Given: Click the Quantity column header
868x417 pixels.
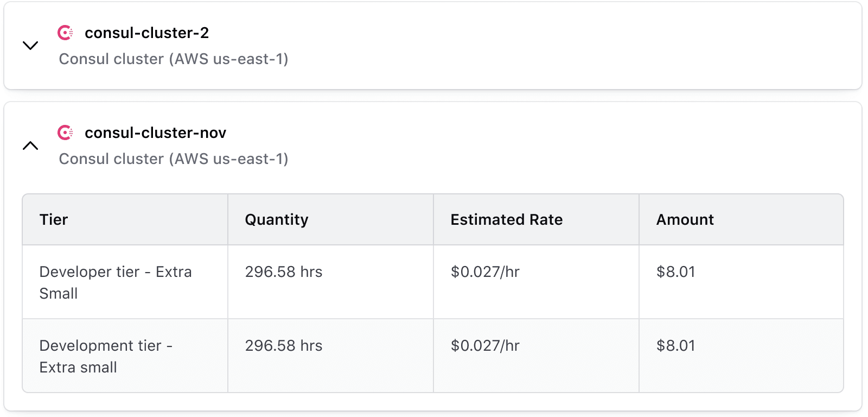Looking at the screenshot, I should tap(277, 219).
